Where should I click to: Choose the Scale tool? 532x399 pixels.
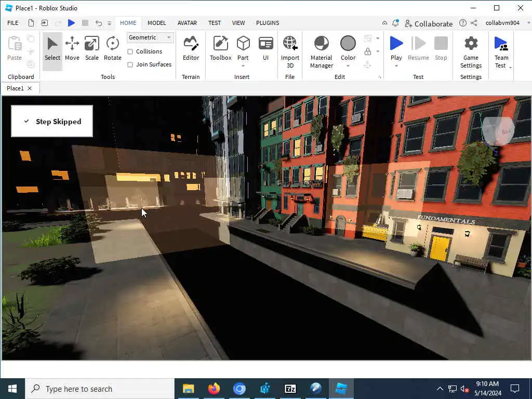tap(91, 49)
